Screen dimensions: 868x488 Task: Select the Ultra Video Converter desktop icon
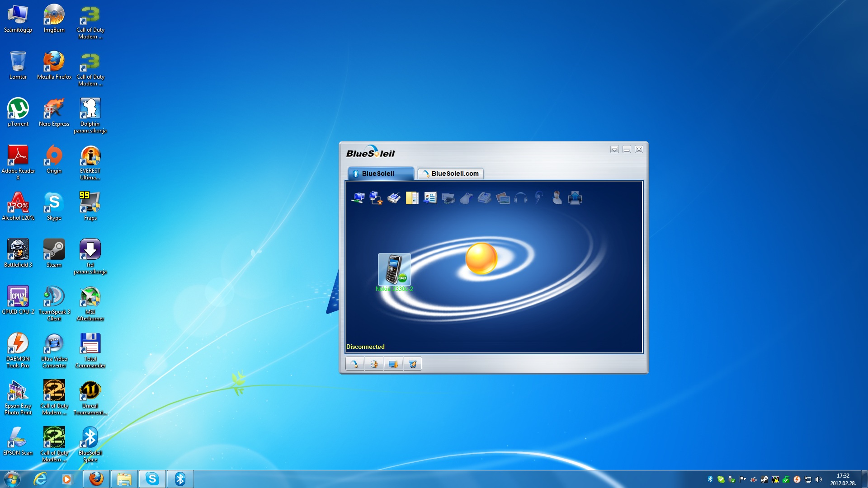pyautogui.click(x=54, y=351)
